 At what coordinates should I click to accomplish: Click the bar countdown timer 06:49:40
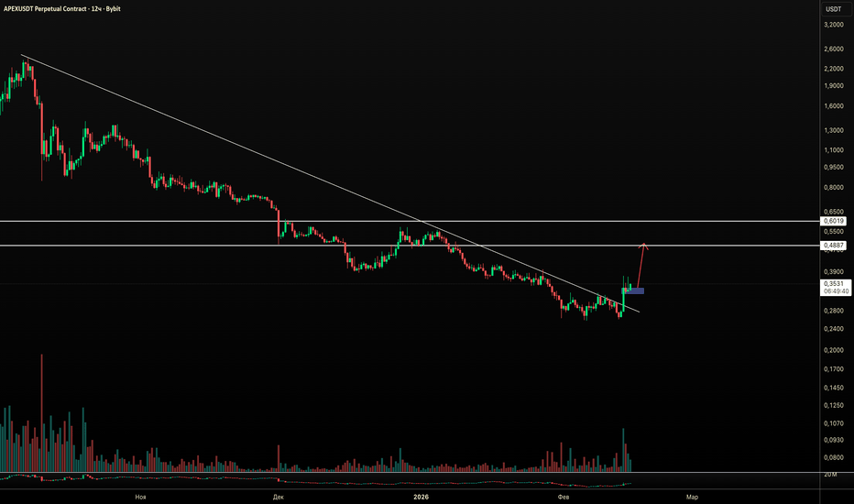[836, 291]
